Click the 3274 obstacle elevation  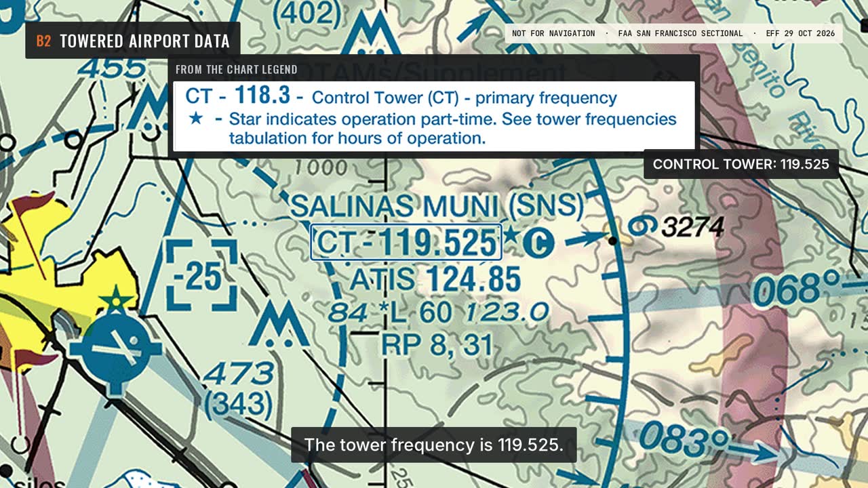(692, 227)
